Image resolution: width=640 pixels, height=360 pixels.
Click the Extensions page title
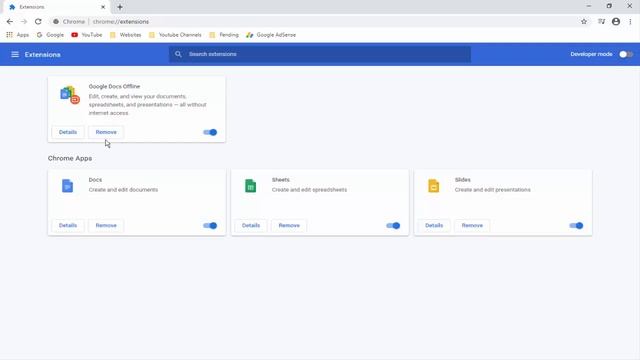click(42, 55)
